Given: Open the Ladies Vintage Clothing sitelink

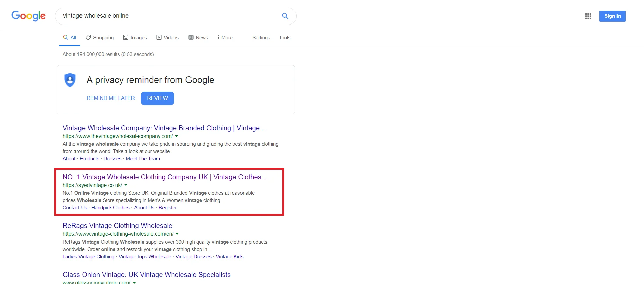Looking at the screenshot, I should tap(89, 257).
